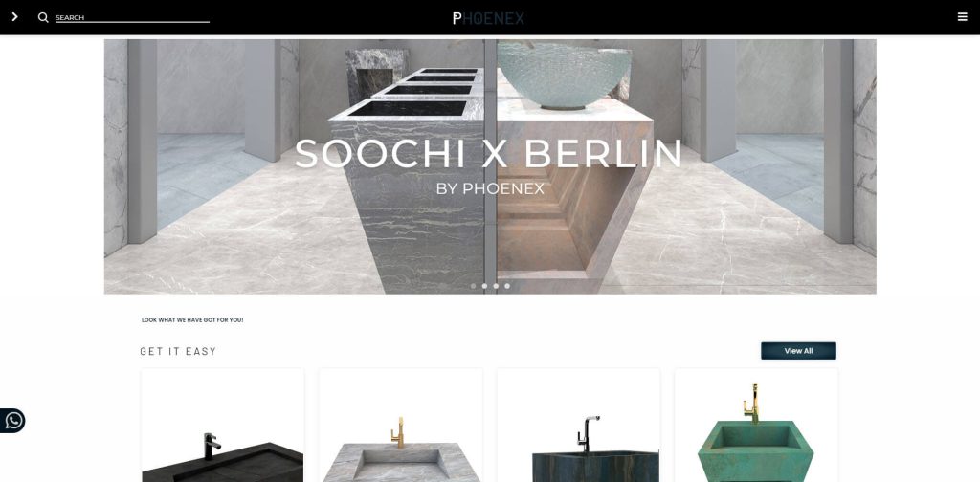The width and height of the screenshot is (980, 482).
Task: Click the Get It Easy heading
Action: [x=178, y=352]
